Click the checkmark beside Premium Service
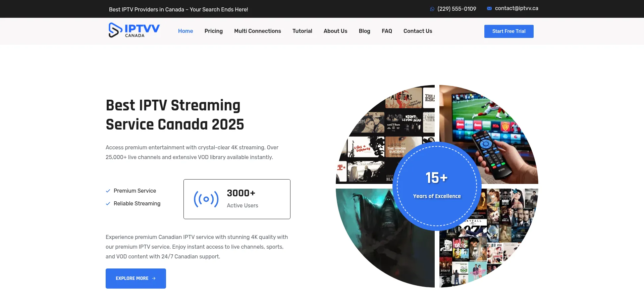 point(108,191)
